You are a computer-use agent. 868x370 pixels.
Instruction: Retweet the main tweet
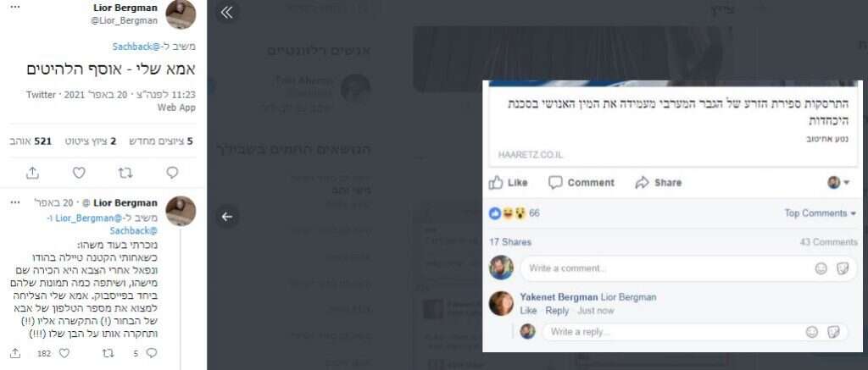(x=125, y=173)
